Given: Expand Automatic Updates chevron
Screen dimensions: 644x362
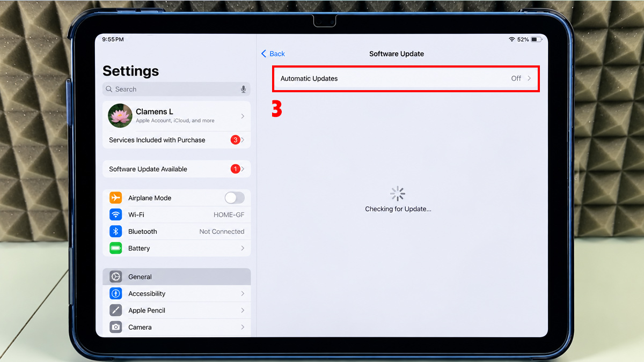Looking at the screenshot, I should tap(529, 78).
